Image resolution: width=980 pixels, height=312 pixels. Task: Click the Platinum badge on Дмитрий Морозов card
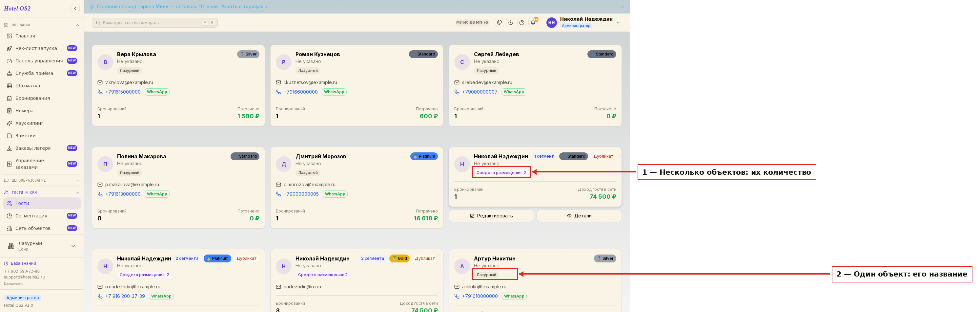click(424, 156)
